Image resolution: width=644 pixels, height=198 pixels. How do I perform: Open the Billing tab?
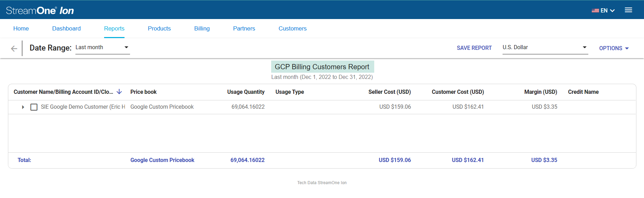click(x=202, y=28)
